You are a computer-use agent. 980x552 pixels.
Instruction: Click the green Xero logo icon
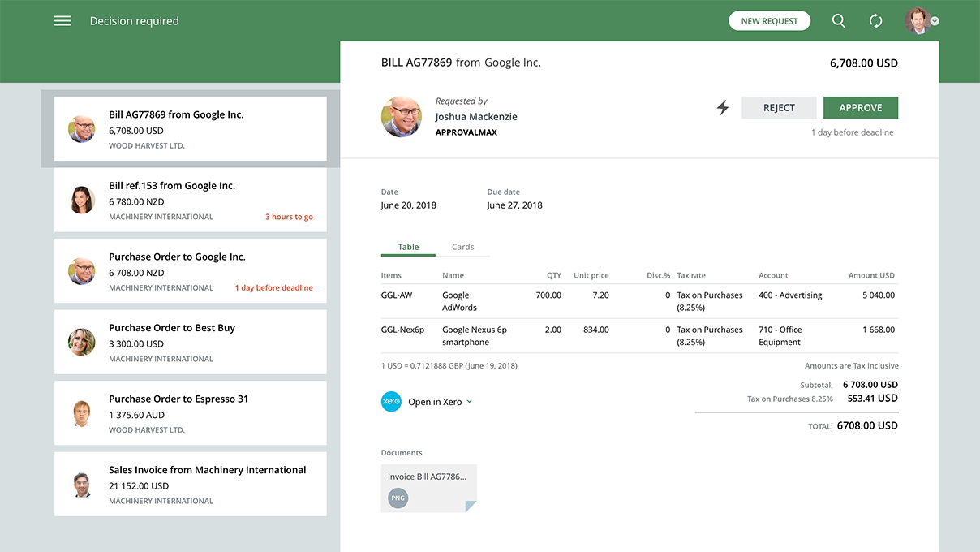coord(391,401)
